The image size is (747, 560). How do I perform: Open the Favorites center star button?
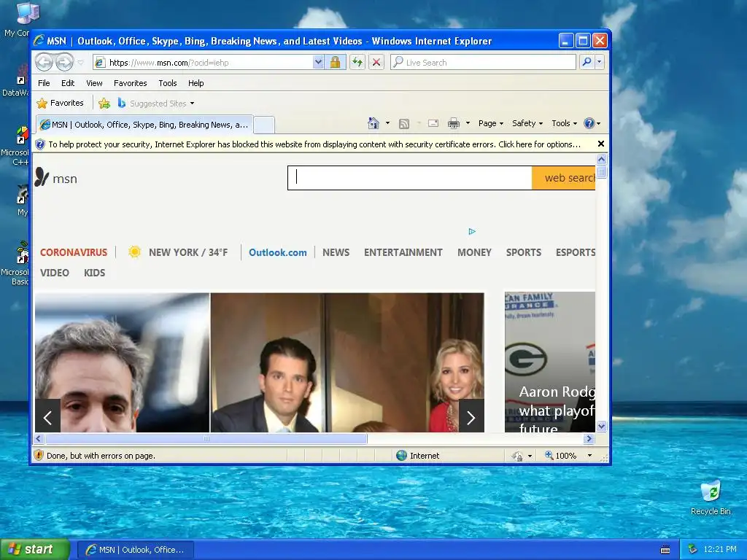pyautogui.click(x=60, y=103)
